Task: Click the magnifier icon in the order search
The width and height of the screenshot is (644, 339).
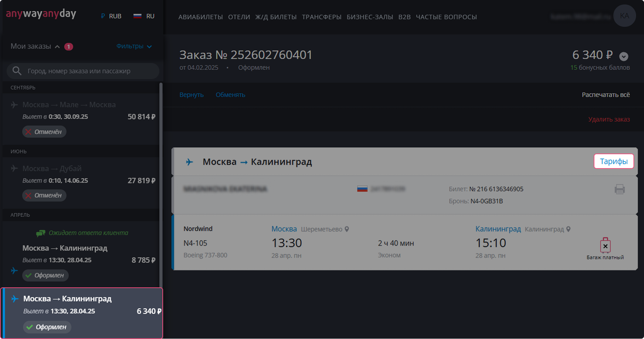Action: 17,71
